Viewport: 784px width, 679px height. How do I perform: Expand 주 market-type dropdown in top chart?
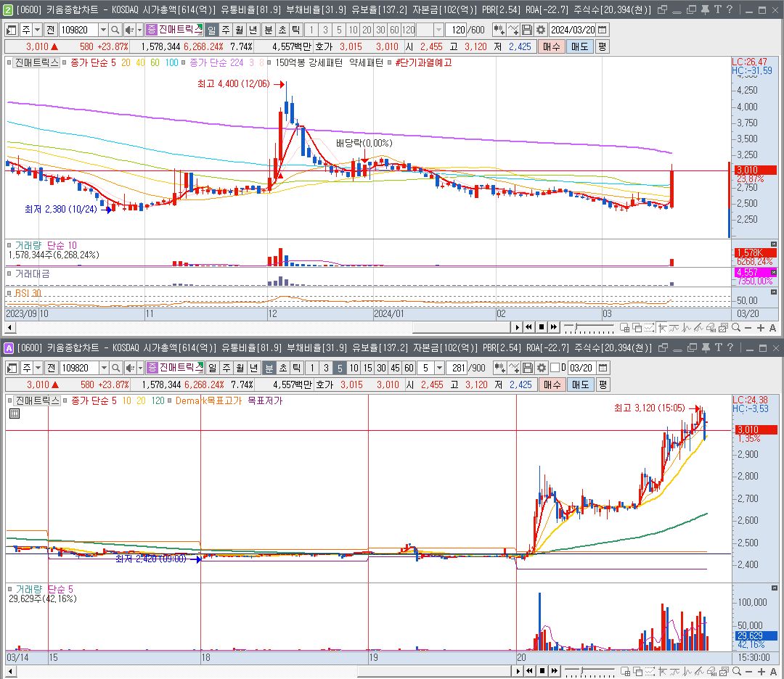coord(38,30)
